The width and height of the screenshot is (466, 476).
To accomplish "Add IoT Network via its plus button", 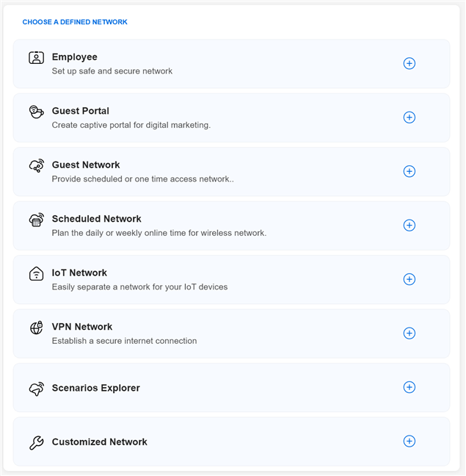I will click(x=409, y=279).
